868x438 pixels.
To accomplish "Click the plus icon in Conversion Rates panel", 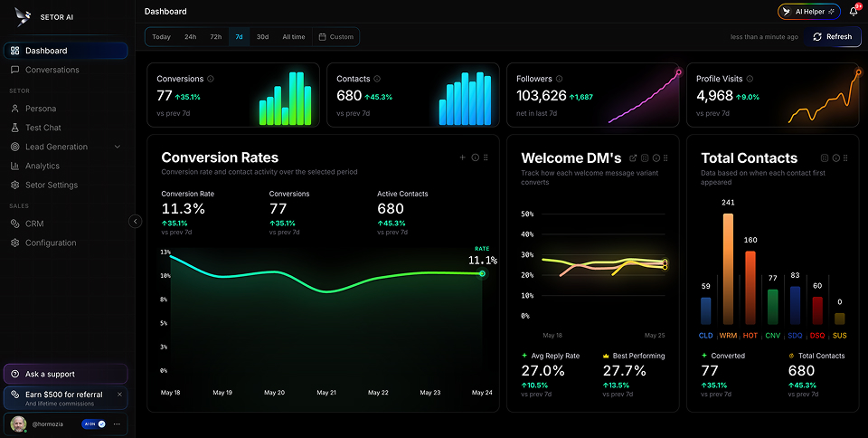I will click(x=463, y=157).
